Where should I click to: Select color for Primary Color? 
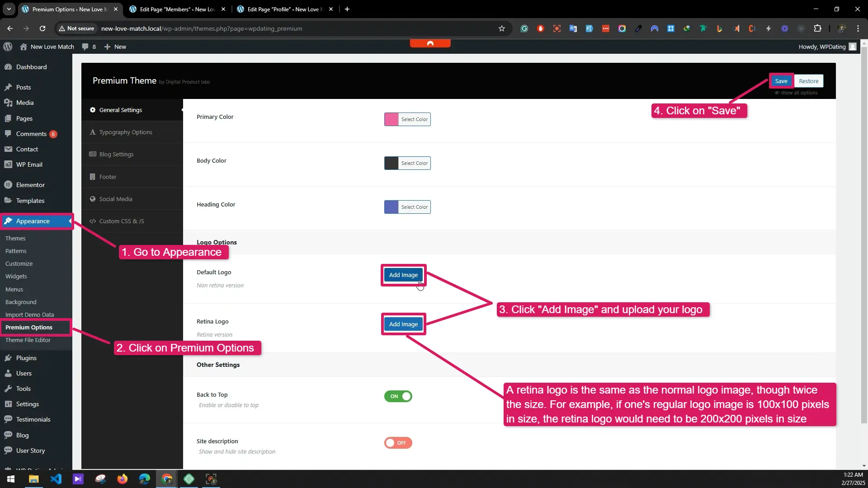414,119
